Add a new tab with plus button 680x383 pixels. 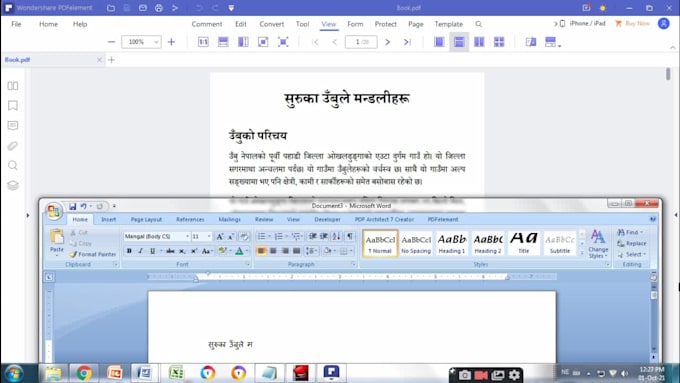pyautogui.click(x=111, y=60)
